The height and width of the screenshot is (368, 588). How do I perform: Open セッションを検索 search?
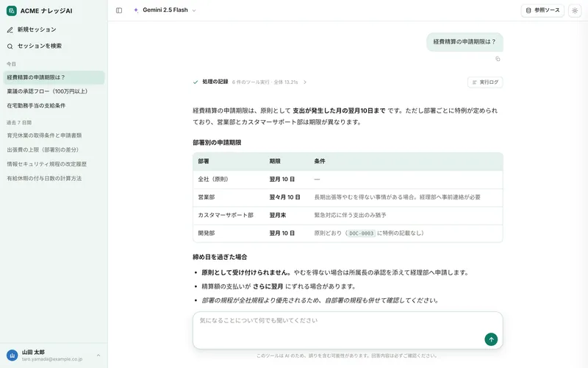coord(54,46)
